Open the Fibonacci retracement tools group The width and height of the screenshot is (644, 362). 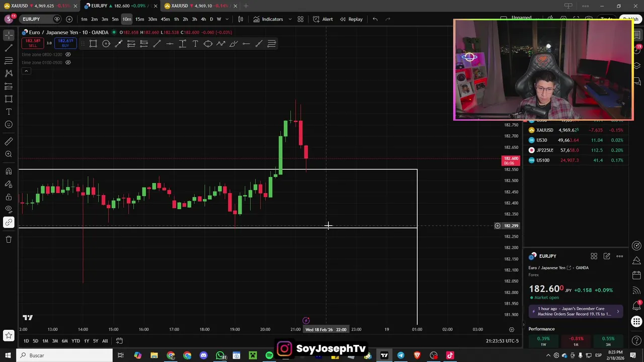[9, 61]
